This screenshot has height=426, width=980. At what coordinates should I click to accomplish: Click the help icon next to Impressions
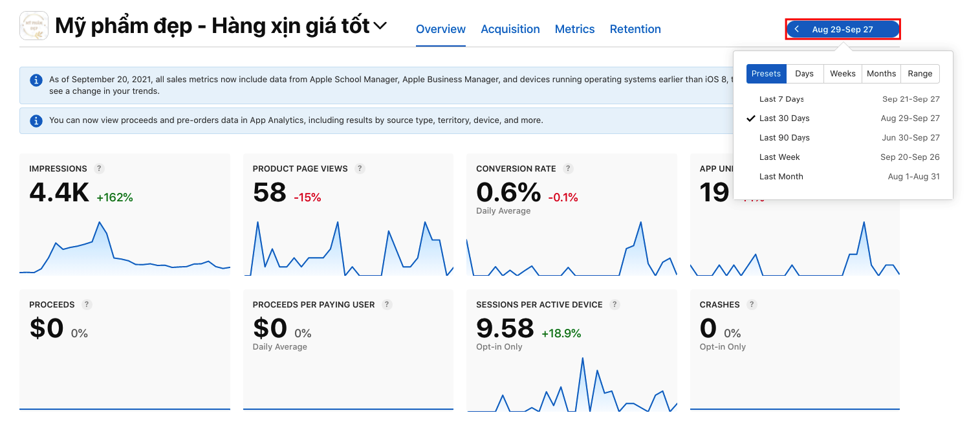point(99,168)
